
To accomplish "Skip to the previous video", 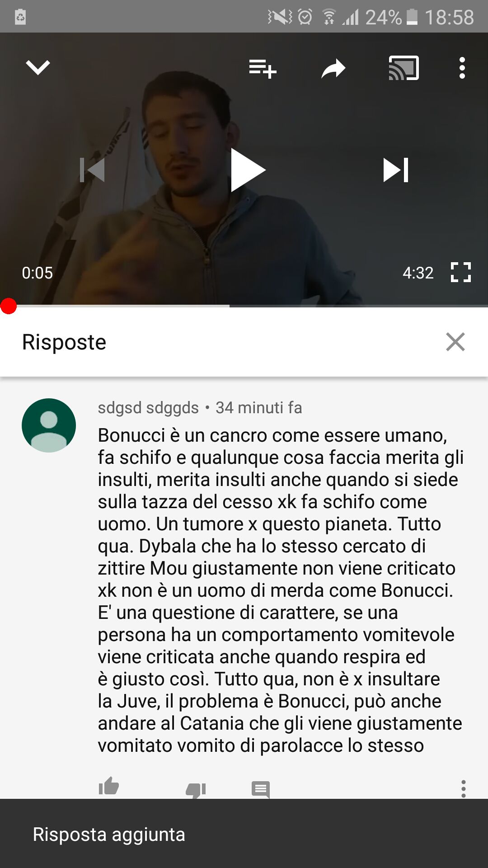I will [92, 170].
